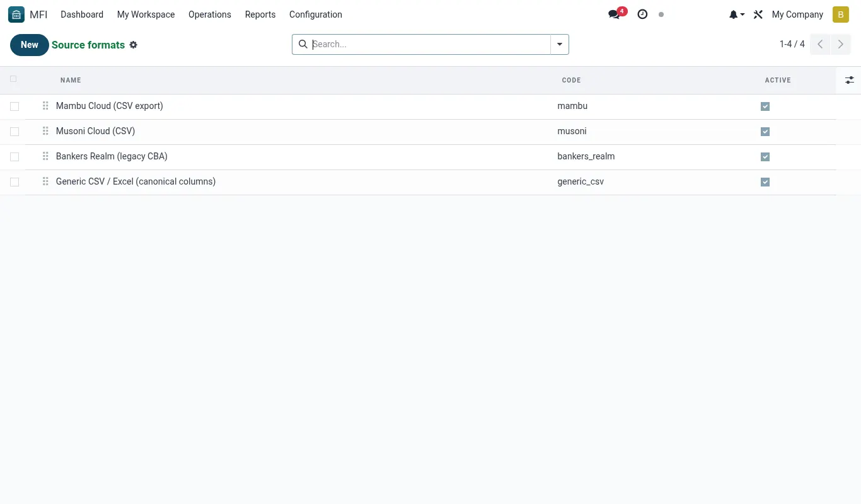Open the Reports menu
Screen dimensions: 861x504
[x=260, y=14]
